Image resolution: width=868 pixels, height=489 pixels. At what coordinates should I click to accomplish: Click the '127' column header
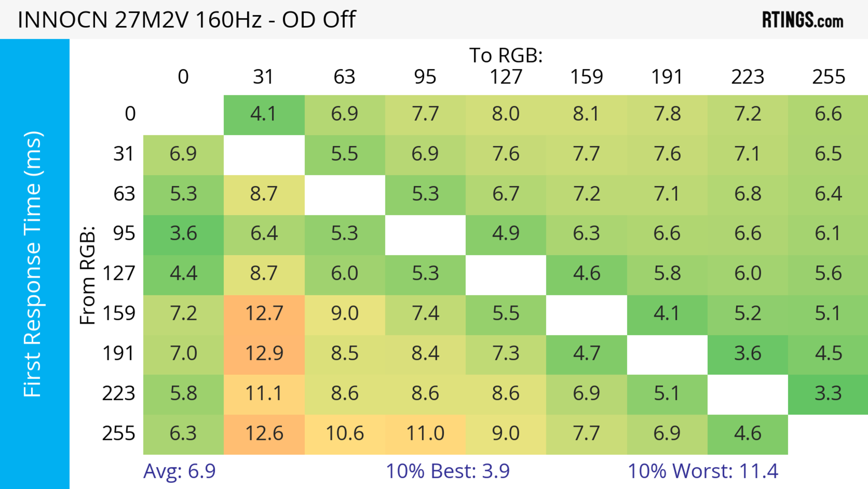pyautogui.click(x=506, y=77)
